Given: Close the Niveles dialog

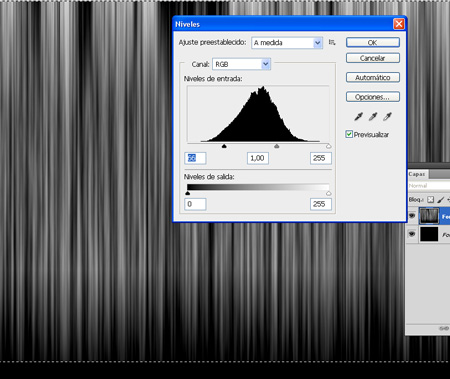Looking at the screenshot, I should 399,24.
